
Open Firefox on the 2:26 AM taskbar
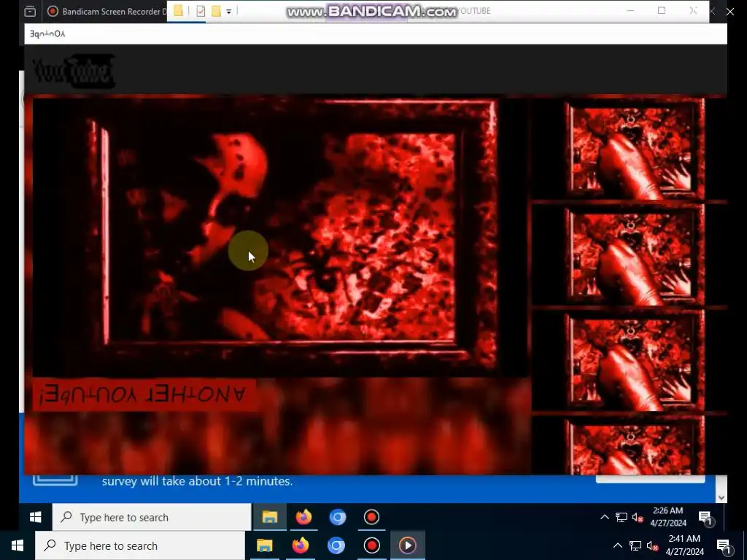point(303,517)
